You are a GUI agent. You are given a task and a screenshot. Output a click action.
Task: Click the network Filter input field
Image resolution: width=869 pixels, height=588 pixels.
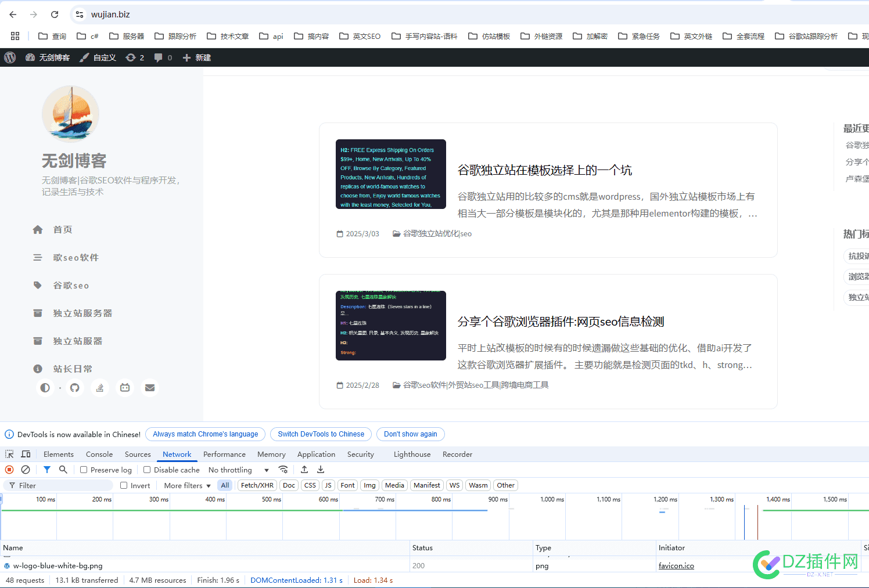pyautogui.click(x=58, y=485)
